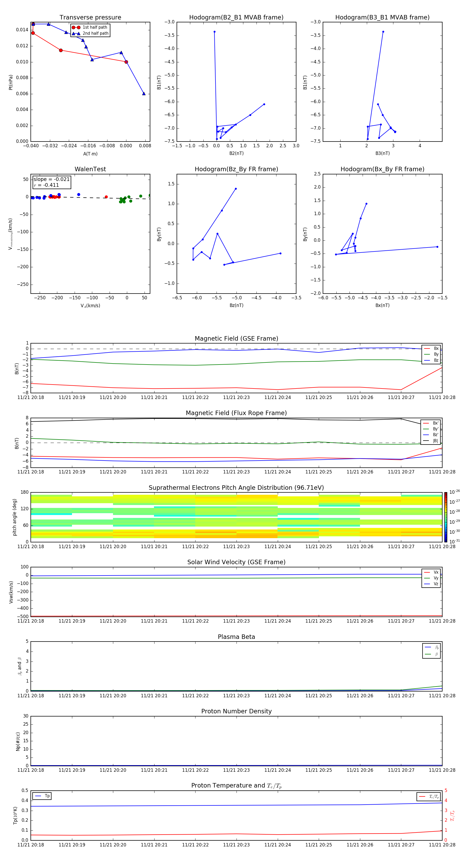Click the 'Hodogram(B2_B1 MVAB frame)' title
473x868 pixels.
tap(236, 18)
